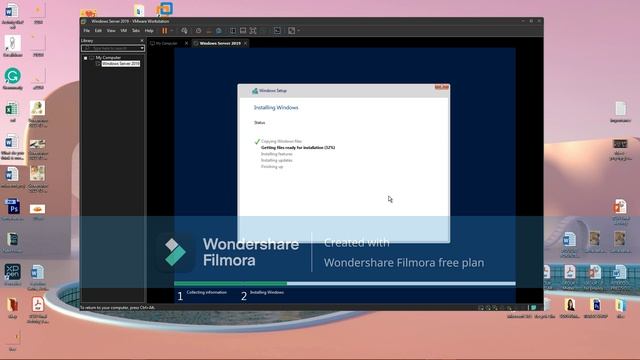Click the VMware message log icon
Screen dimensions: 640x360
coord(533,307)
